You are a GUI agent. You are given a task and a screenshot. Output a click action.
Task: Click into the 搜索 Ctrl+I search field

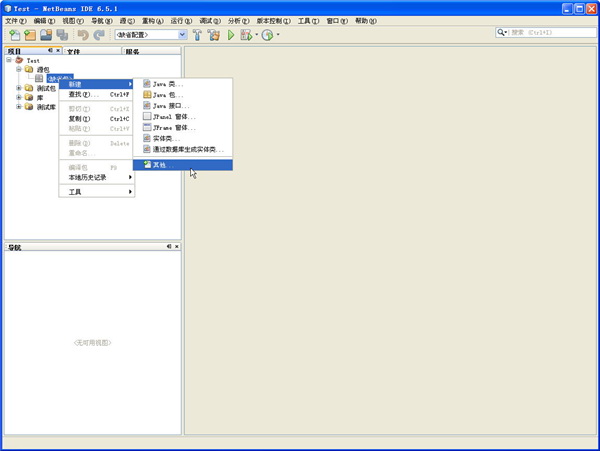click(x=553, y=33)
